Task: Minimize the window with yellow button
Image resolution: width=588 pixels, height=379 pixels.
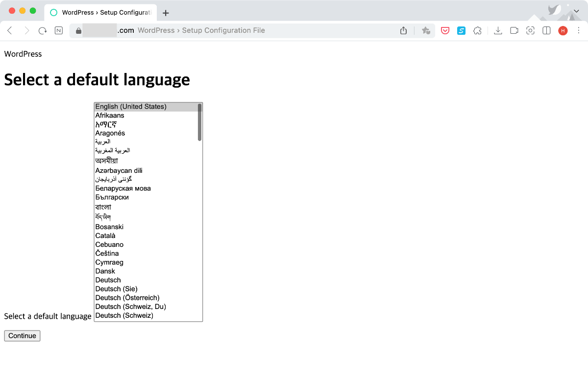Action: (23, 11)
